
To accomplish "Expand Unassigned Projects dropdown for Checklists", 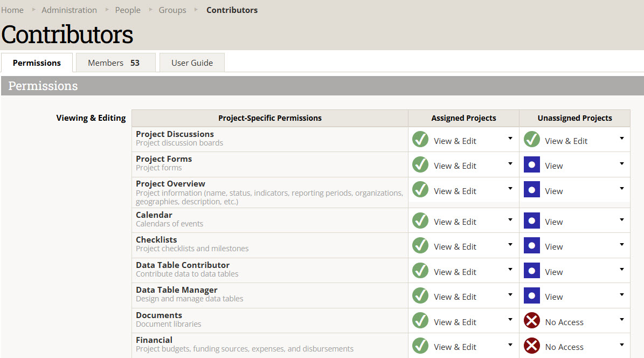I will click(x=621, y=244).
